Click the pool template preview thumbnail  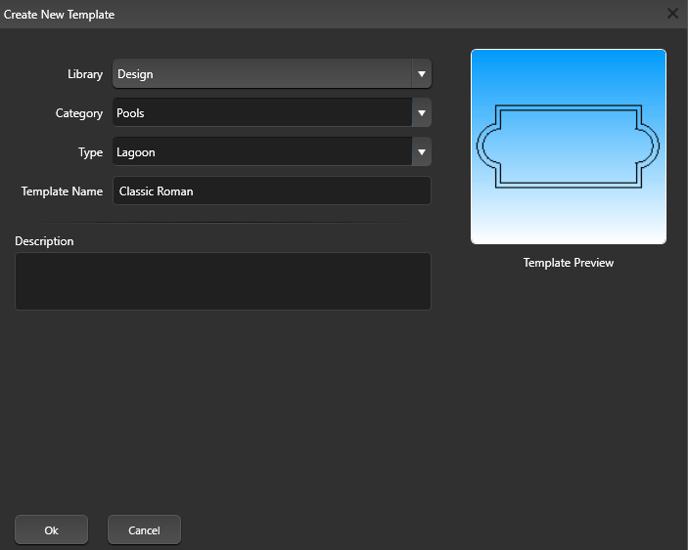(568, 147)
